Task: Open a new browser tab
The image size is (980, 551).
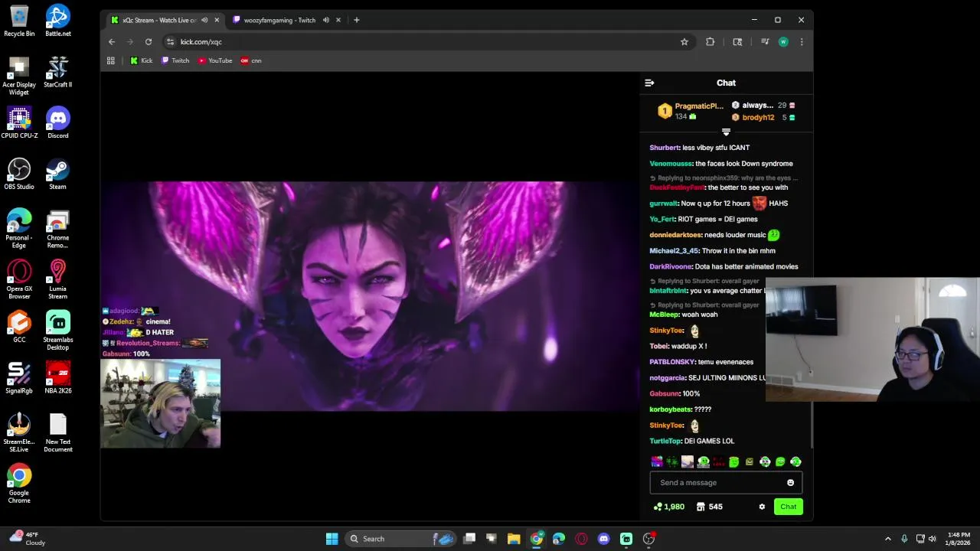Action: coord(356,20)
